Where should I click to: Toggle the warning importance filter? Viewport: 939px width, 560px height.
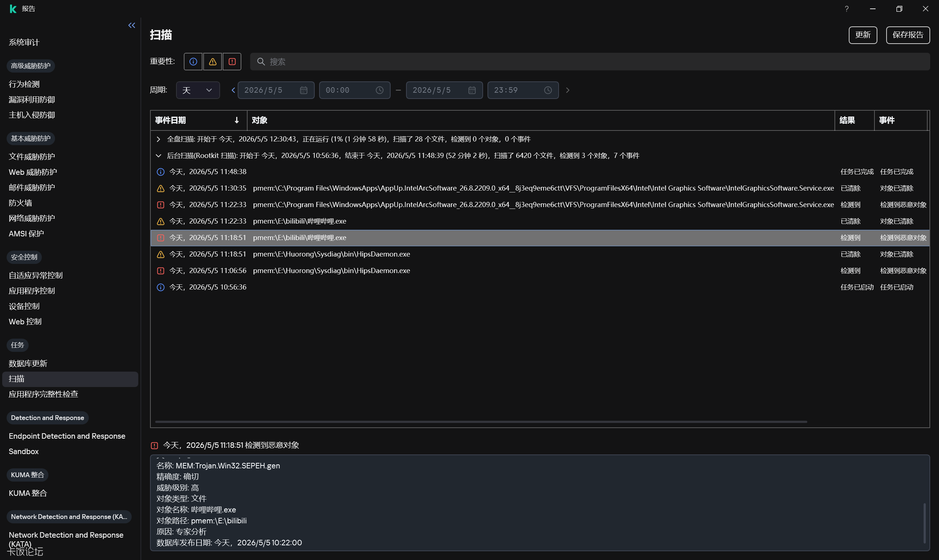(213, 62)
